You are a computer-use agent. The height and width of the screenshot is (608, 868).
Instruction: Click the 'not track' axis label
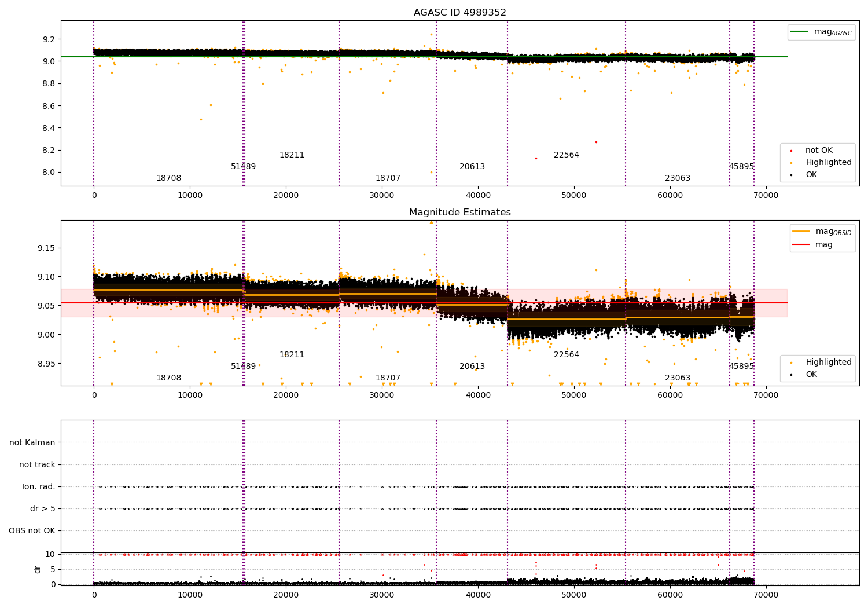coord(37,464)
